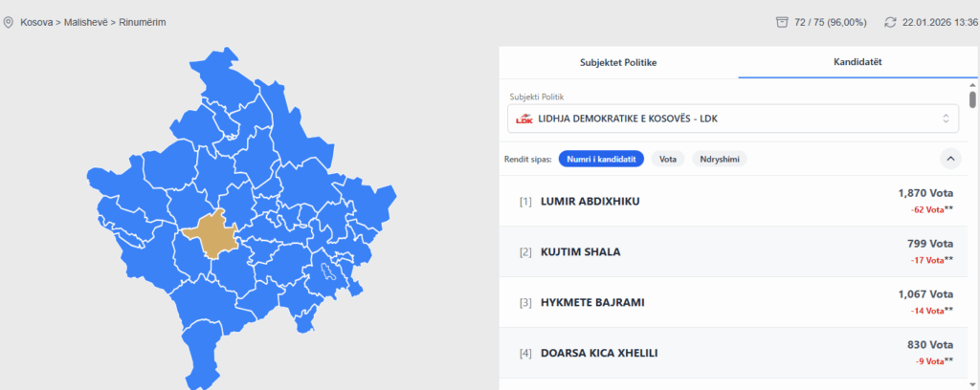
Task: Click the ballot box archive icon
Action: tap(782, 22)
